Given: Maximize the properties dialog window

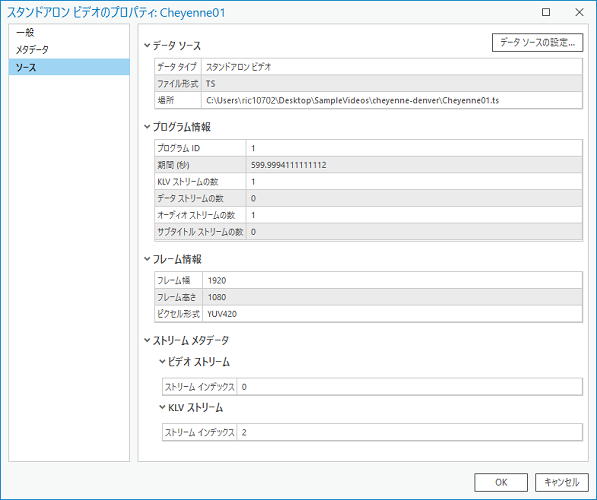Looking at the screenshot, I should (546, 12).
